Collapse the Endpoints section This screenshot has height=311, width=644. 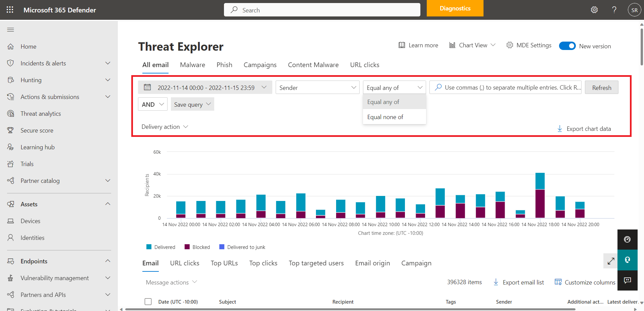point(108,261)
